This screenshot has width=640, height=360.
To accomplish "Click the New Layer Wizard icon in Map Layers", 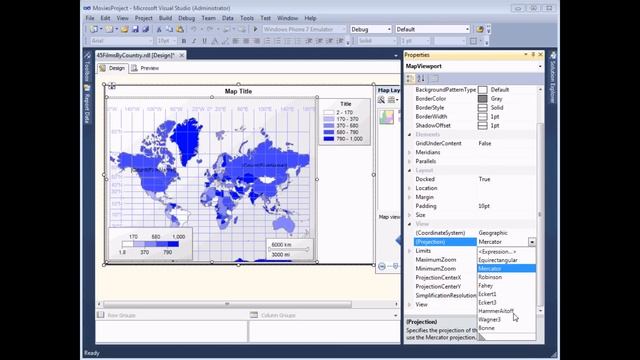I will 381,100.
